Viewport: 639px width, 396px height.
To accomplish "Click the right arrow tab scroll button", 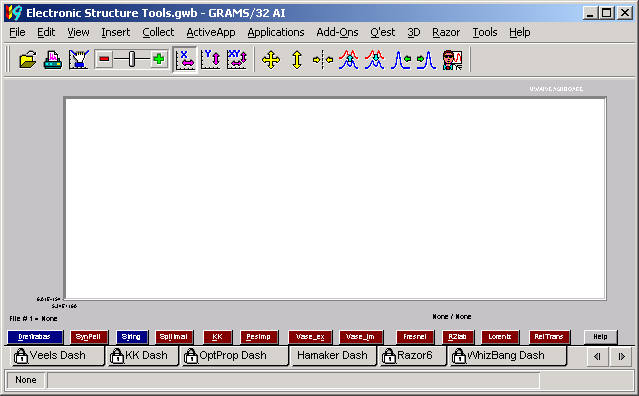I will point(621,356).
